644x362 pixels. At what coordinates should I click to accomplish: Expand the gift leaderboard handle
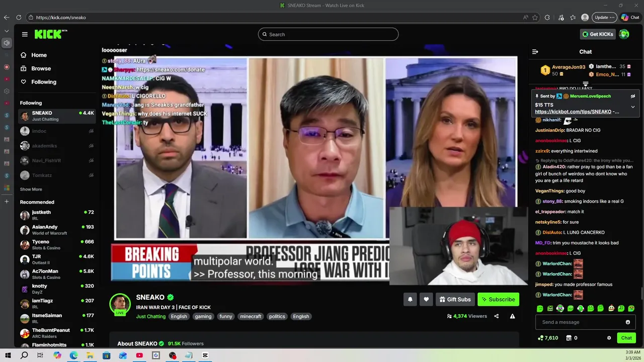(586, 84)
